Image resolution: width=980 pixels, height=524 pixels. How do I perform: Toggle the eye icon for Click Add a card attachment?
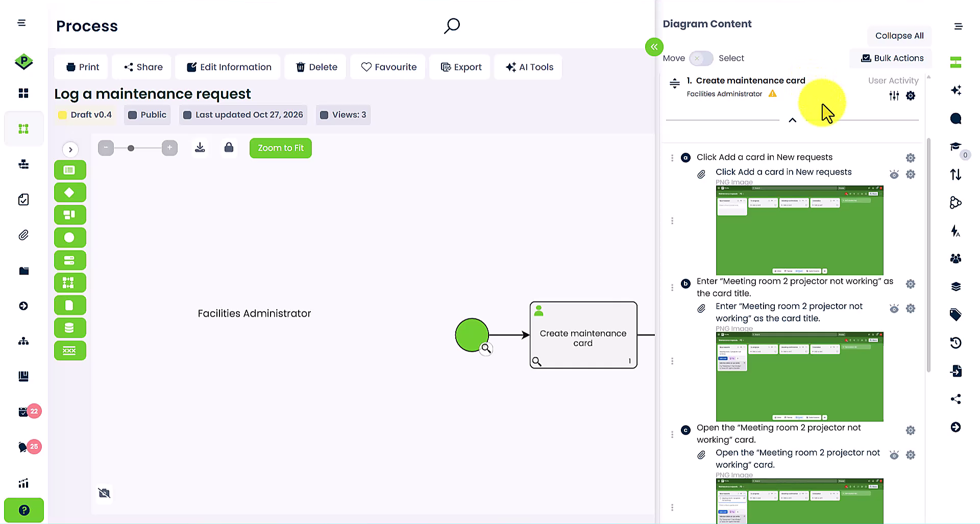(894, 174)
